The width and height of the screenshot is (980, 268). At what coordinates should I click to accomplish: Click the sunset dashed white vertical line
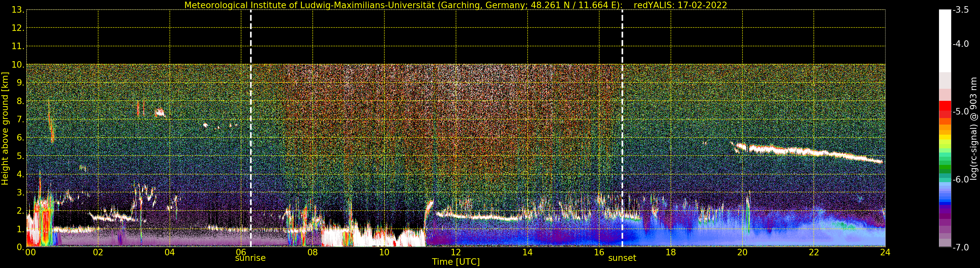(x=623, y=128)
